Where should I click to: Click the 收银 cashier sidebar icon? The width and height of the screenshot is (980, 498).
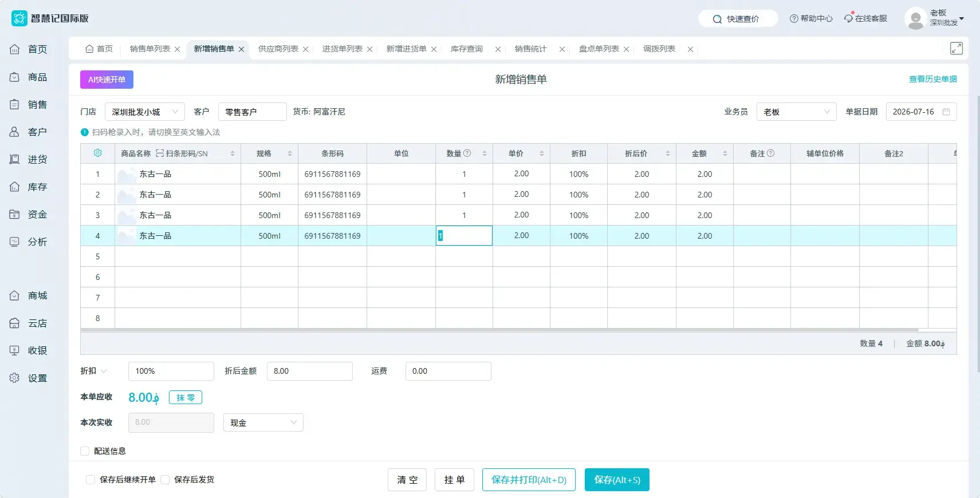coord(15,350)
